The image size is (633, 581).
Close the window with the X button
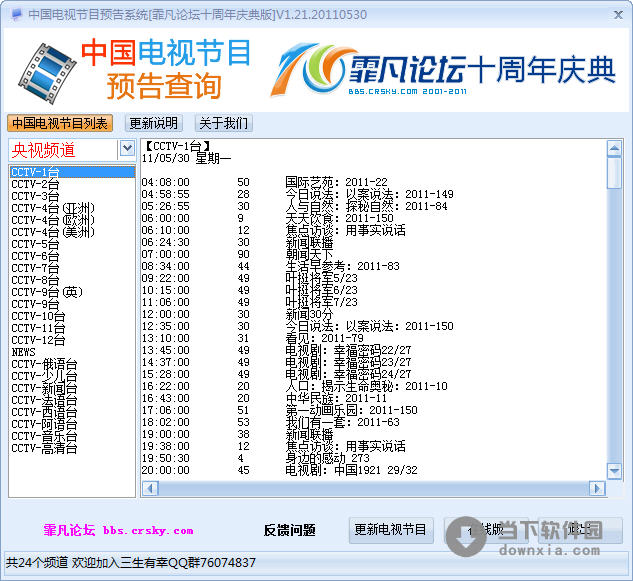(x=618, y=15)
